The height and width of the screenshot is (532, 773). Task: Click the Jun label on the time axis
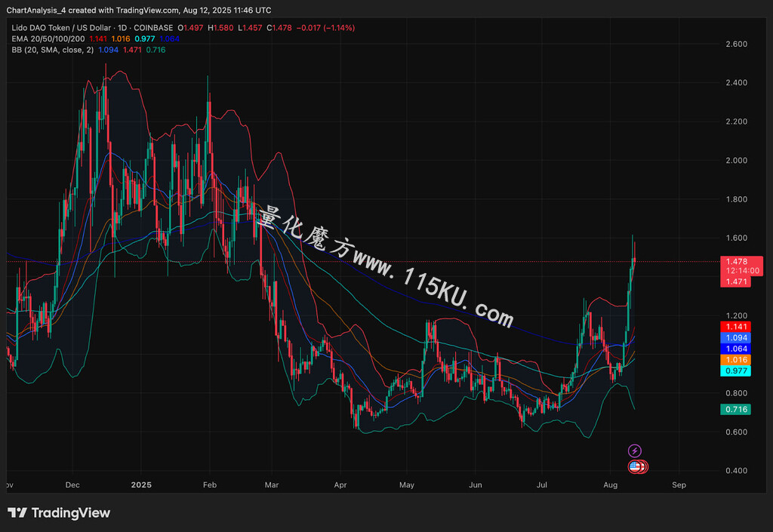tap(476, 484)
